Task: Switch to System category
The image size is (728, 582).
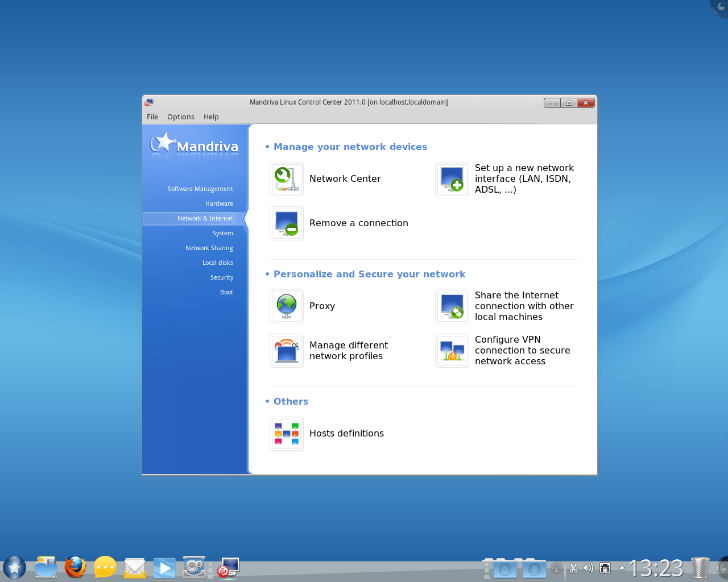Action: (x=222, y=233)
